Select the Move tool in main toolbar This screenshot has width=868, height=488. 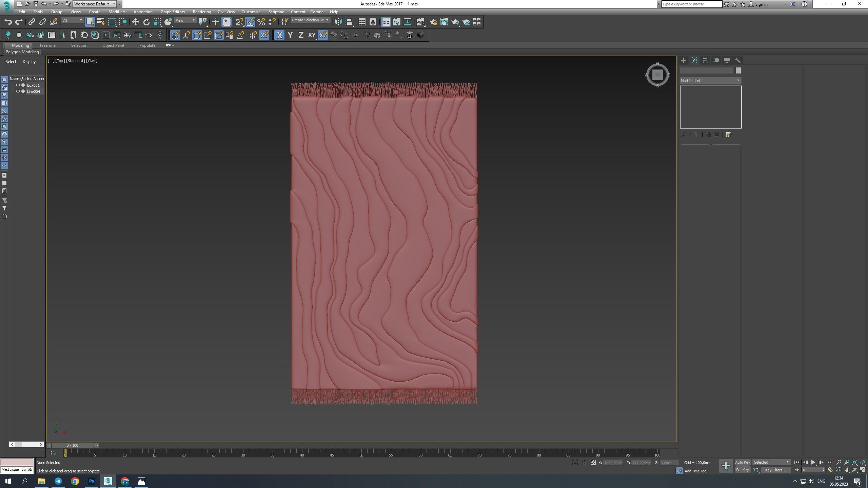(x=135, y=22)
